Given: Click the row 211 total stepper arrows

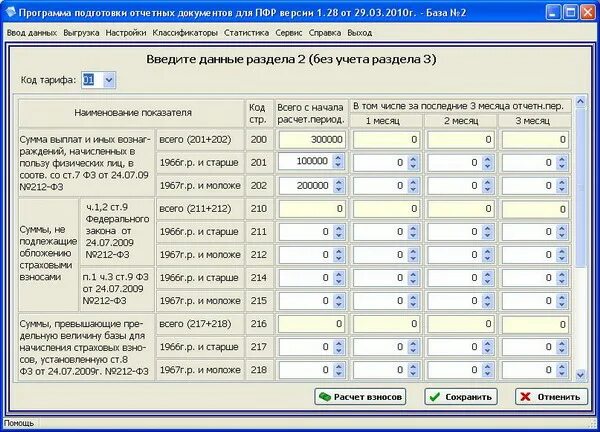Looking at the screenshot, I should point(339,232).
